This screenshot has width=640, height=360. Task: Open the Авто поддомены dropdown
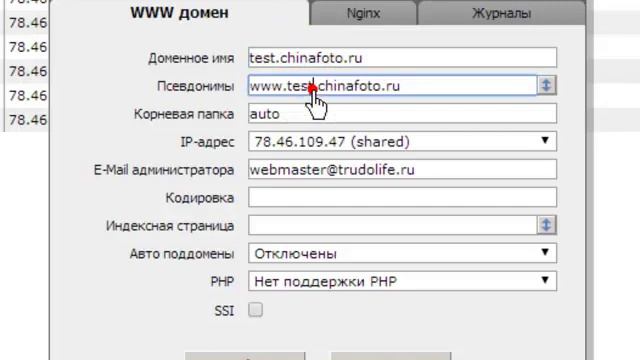402,253
